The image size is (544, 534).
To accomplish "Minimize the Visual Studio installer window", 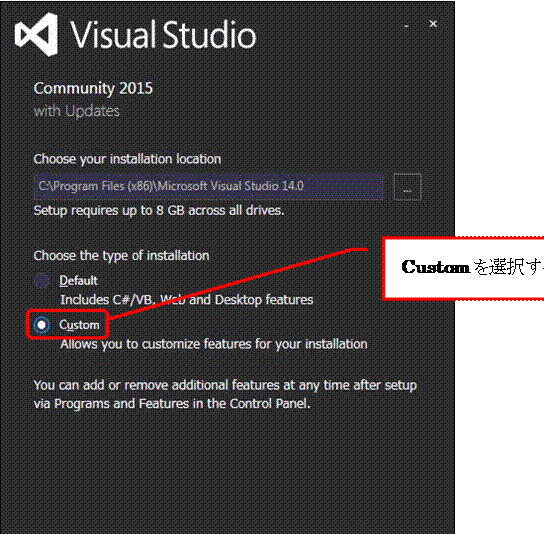I will click(407, 25).
